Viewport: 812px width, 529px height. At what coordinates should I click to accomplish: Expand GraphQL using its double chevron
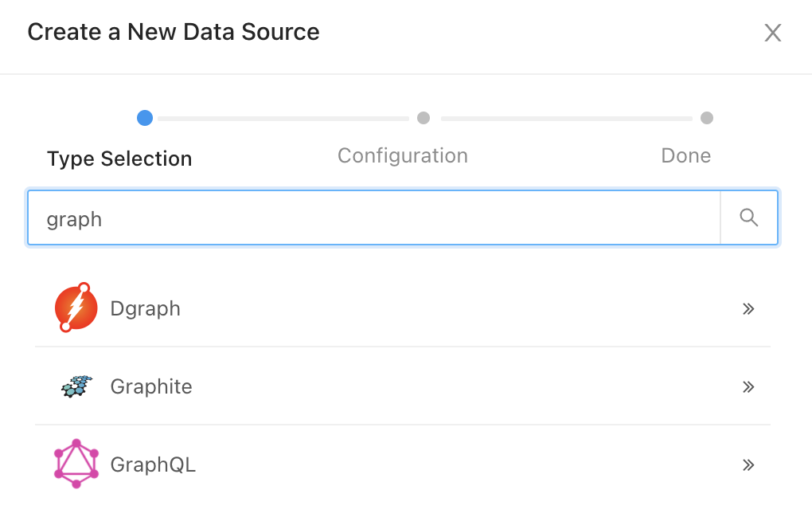point(748,465)
